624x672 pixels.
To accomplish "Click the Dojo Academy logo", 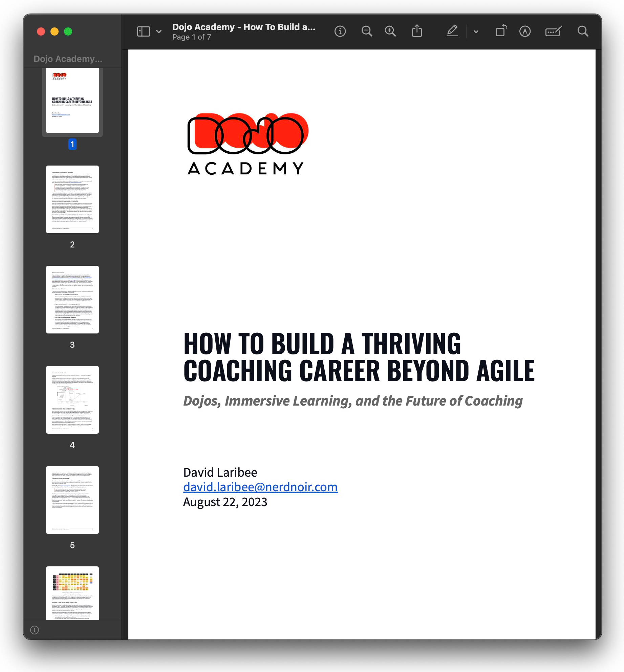I will (x=248, y=144).
